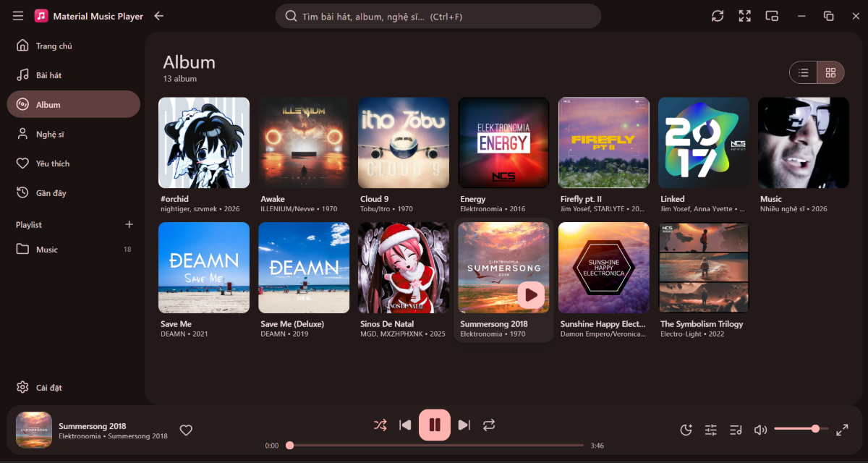Switch albums to list view
Viewport: 868px width, 463px height.
pos(803,72)
